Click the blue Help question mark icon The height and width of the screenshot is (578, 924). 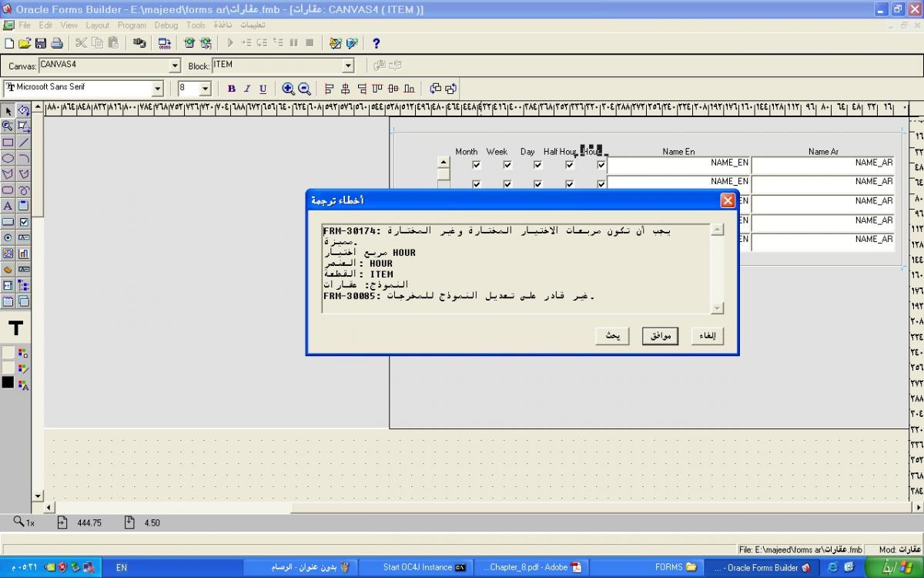click(376, 43)
